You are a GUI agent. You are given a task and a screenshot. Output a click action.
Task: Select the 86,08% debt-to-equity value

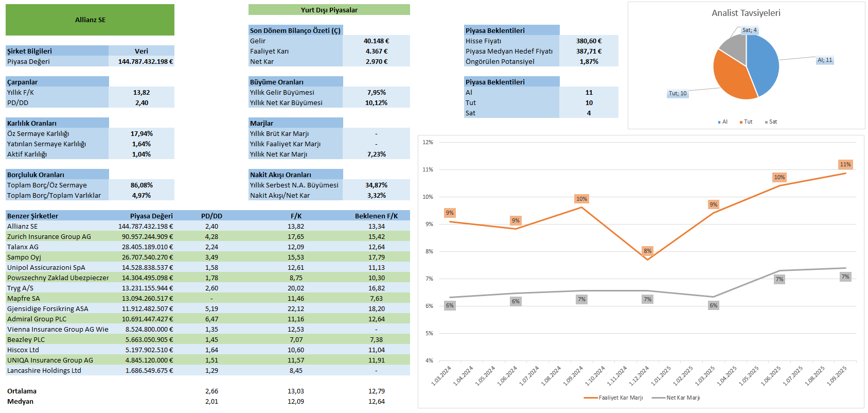coord(141,185)
